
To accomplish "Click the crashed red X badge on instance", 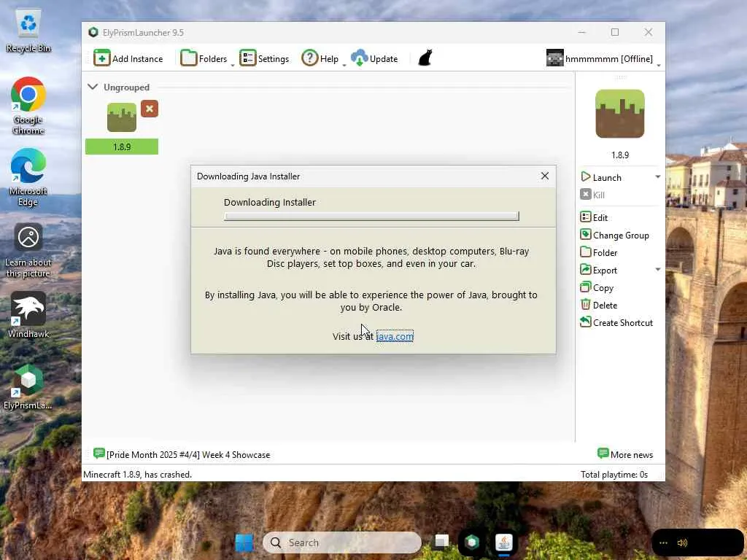I will pos(149,109).
